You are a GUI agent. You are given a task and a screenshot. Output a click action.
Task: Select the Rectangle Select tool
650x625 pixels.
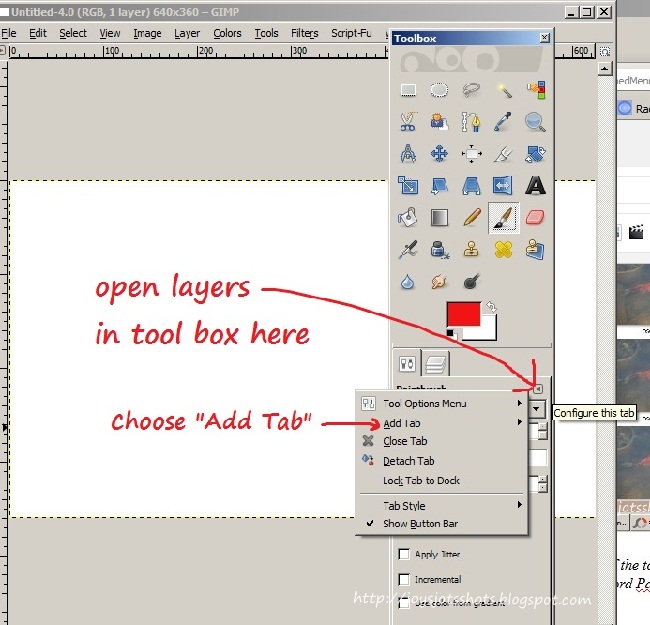(408, 90)
